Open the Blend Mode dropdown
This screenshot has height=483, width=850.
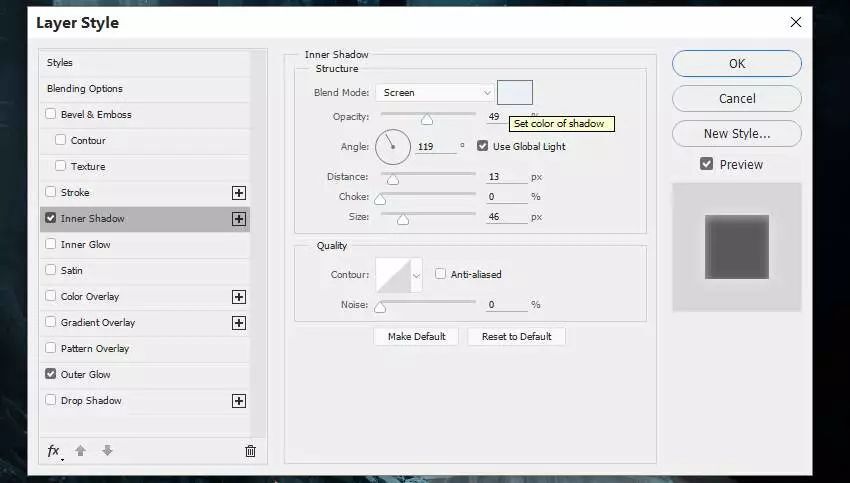(435, 93)
